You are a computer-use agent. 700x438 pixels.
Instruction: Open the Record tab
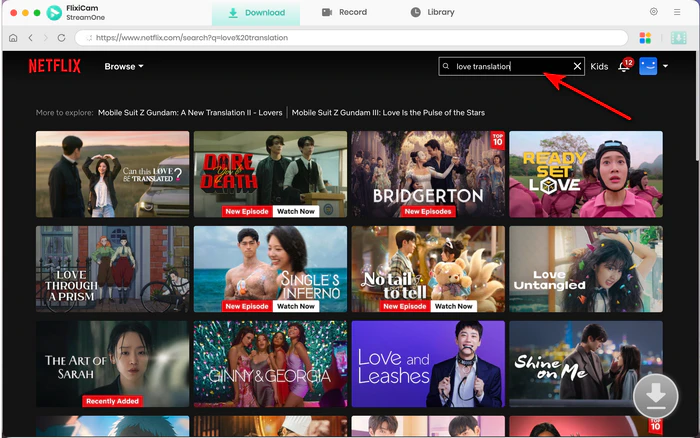click(x=344, y=13)
